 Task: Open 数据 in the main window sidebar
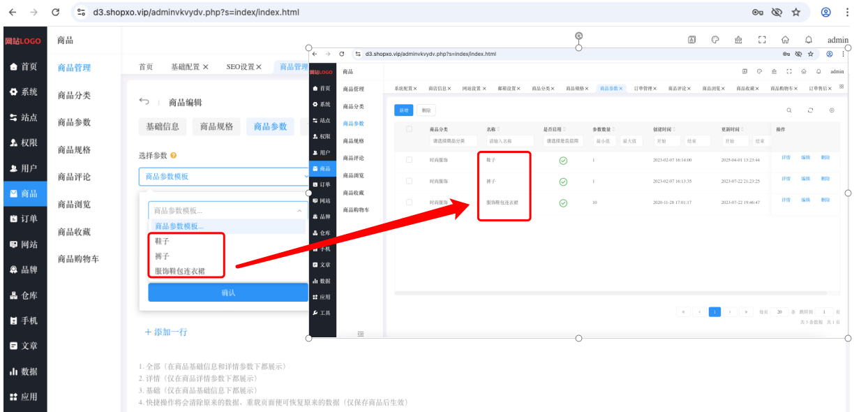(x=24, y=371)
